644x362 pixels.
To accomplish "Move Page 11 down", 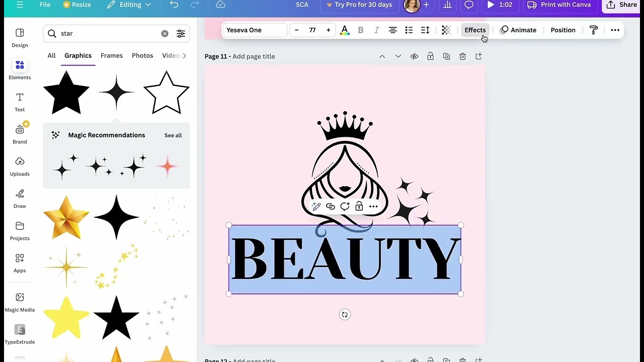I will click(x=398, y=56).
